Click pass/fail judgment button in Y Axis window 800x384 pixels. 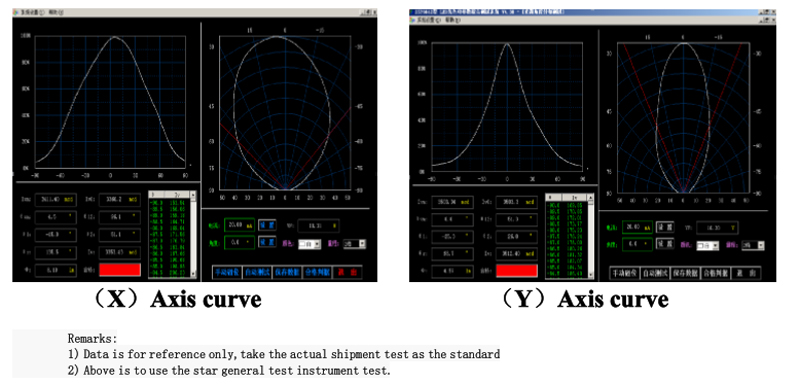coord(714,273)
